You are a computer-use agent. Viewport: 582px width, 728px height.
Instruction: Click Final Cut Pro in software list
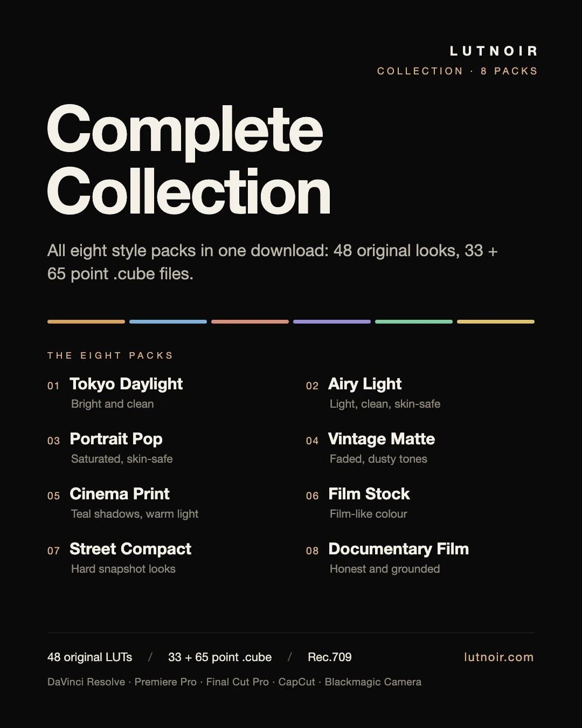[238, 682]
